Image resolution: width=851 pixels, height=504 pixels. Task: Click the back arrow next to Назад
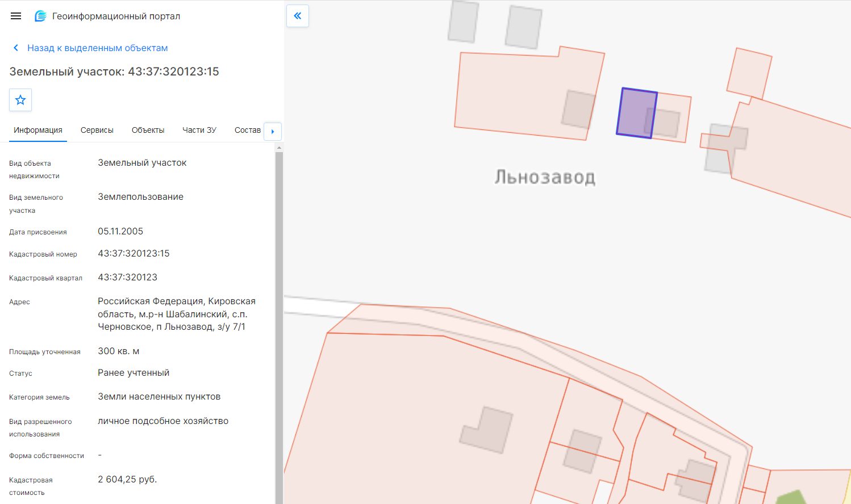16,48
